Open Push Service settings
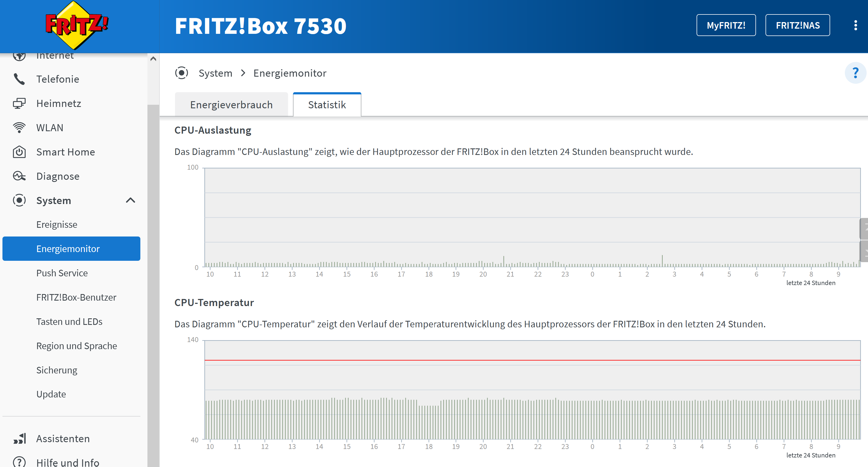Screen dimensions: 868x467 coord(62,273)
